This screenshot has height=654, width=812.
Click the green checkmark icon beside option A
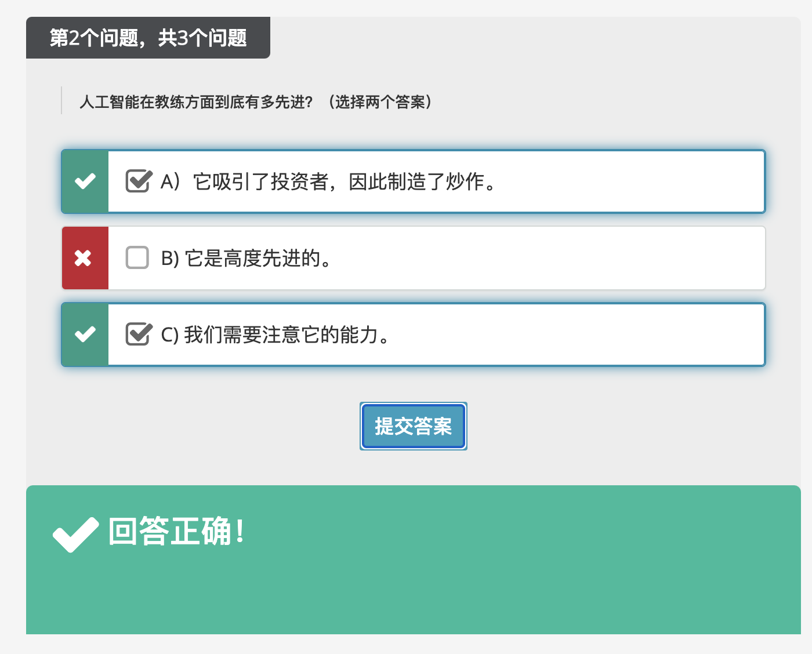click(85, 181)
